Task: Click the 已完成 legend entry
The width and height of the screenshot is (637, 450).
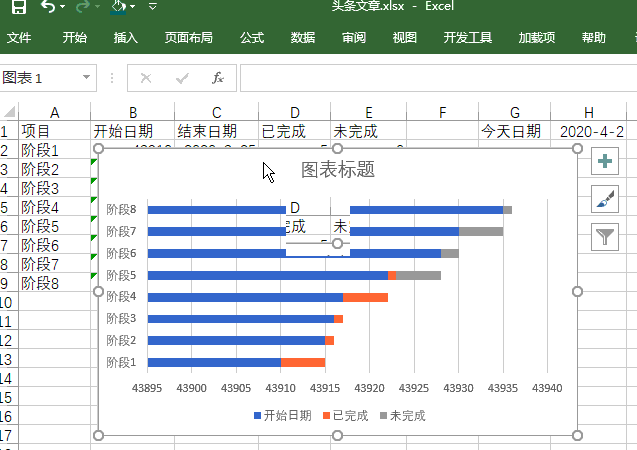Action: [346, 415]
